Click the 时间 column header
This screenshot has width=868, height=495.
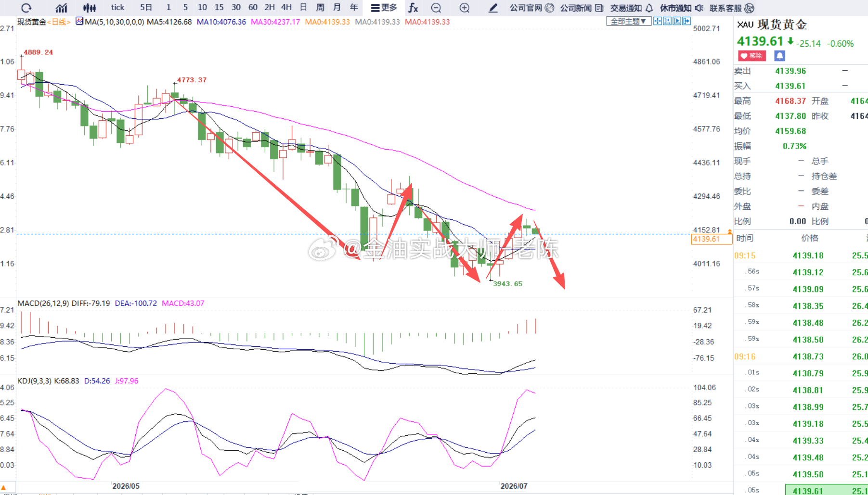coord(745,238)
